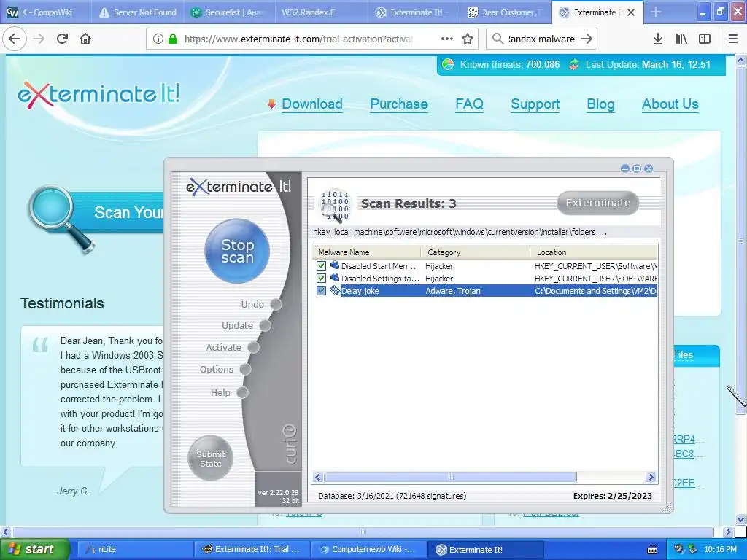The width and height of the screenshot is (747, 560).
Task: Uncheck the Disabled Start Menu entry checkbox
Action: (321, 265)
